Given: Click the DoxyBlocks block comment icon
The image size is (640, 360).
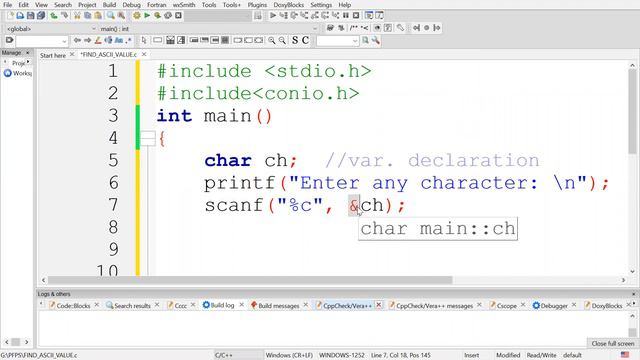Looking at the screenshot, I should [353, 28].
